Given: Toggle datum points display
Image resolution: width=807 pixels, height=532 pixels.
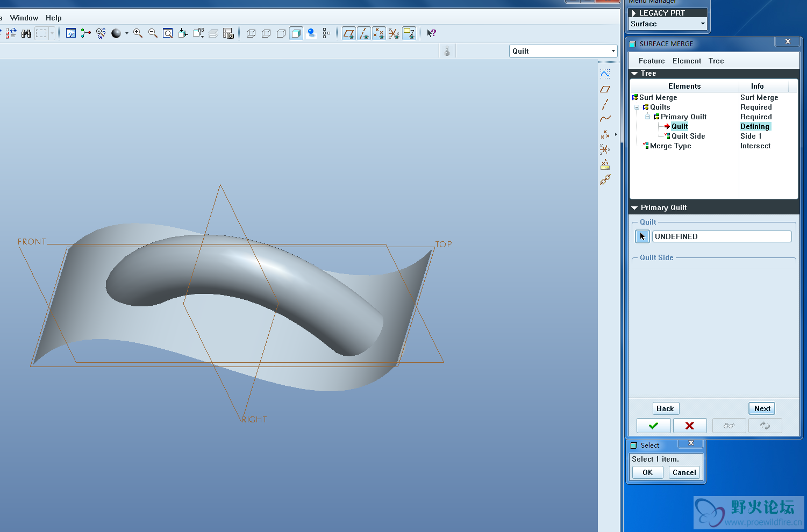Looking at the screenshot, I should point(379,33).
